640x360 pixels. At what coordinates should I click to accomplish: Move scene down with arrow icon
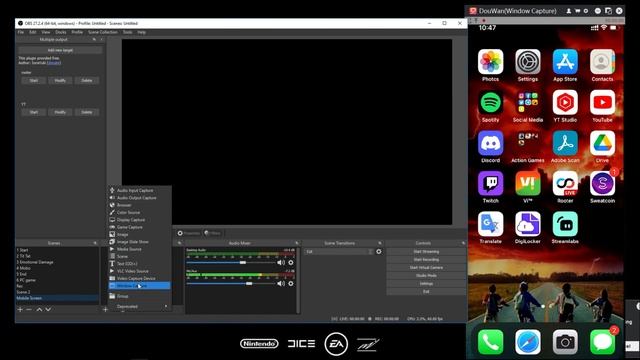[x=48, y=309]
